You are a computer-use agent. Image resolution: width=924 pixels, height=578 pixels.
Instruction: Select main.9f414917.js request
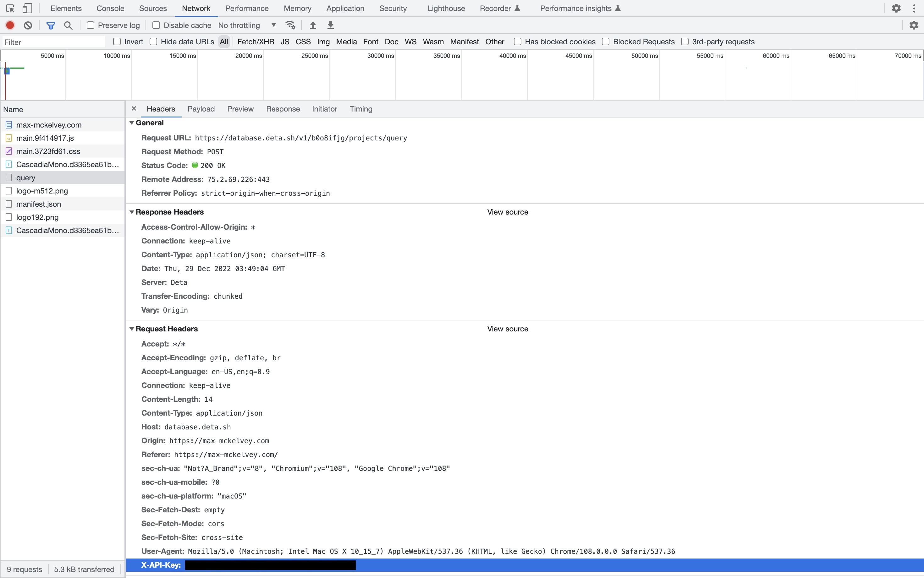pyautogui.click(x=63, y=138)
